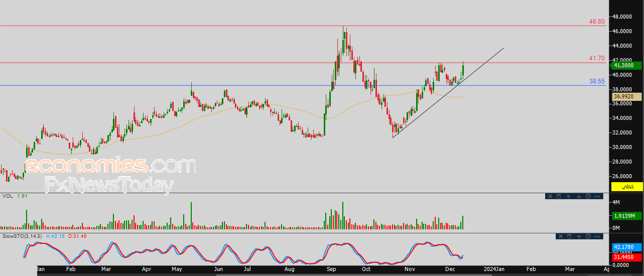The width and height of the screenshot is (644, 276).
Task: Move the VOL panel down
Action: point(579,196)
